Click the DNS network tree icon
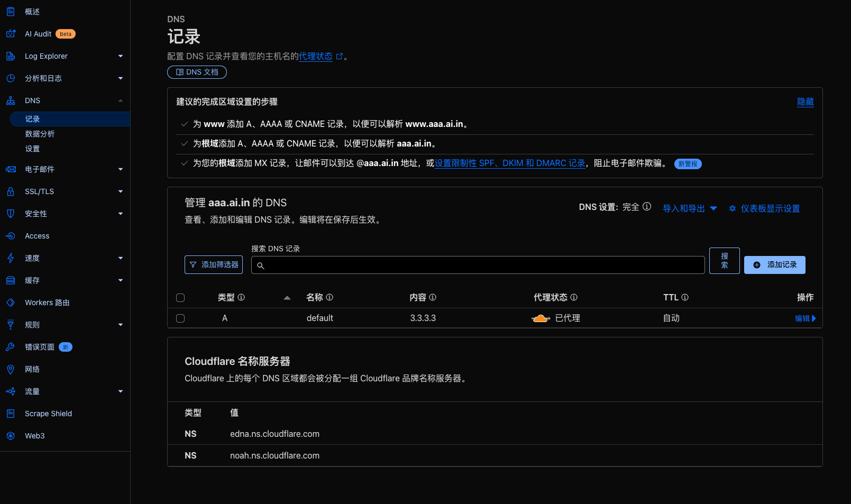The width and height of the screenshot is (851, 504). pos(11,100)
